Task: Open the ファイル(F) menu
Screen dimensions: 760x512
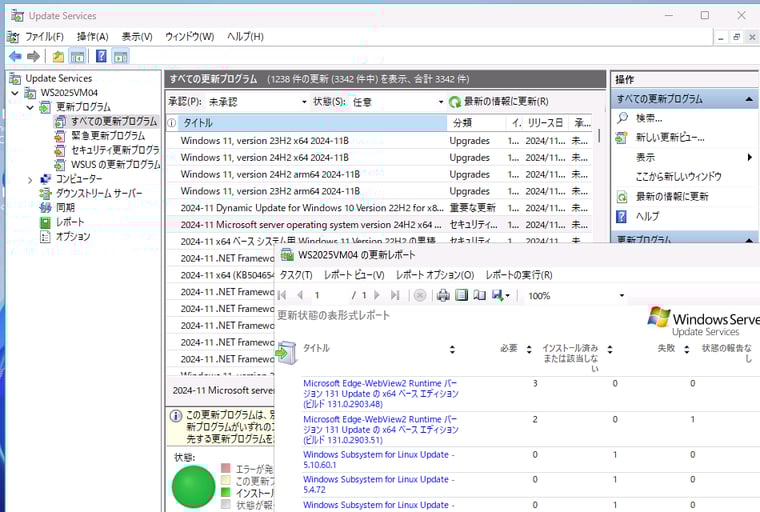Action: (x=44, y=37)
